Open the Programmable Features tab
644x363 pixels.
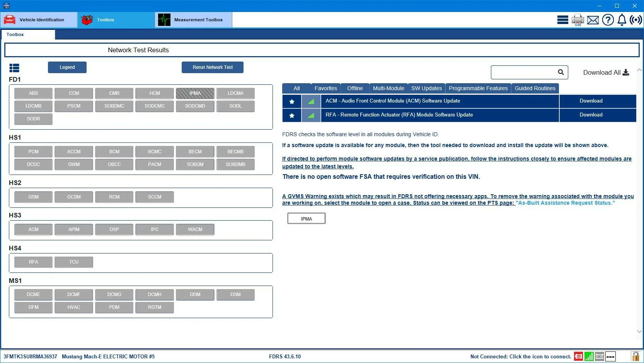478,88
